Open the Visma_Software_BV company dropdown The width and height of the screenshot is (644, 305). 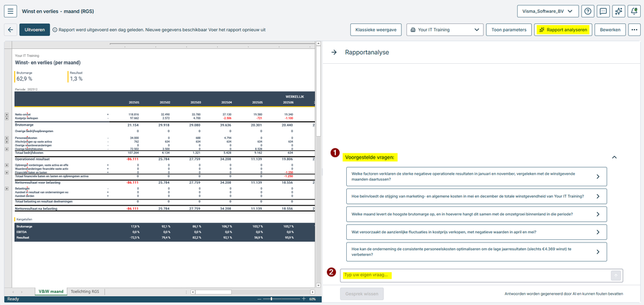click(x=548, y=12)
